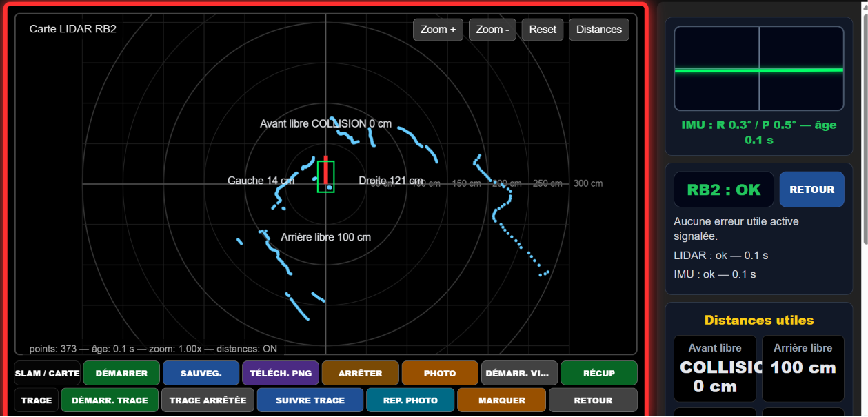Click the 'Distances utiles' heading
Viewport: 868px width, 417px height.
[759, 320]
